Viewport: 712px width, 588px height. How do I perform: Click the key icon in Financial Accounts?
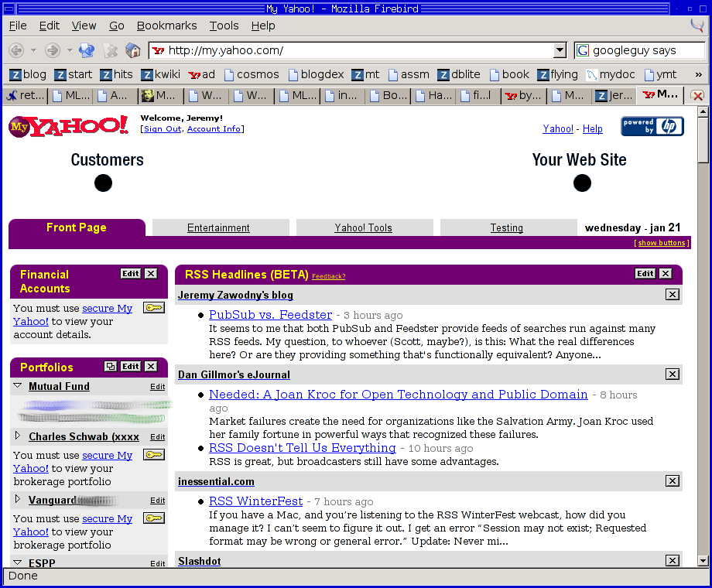pos(154,308)
